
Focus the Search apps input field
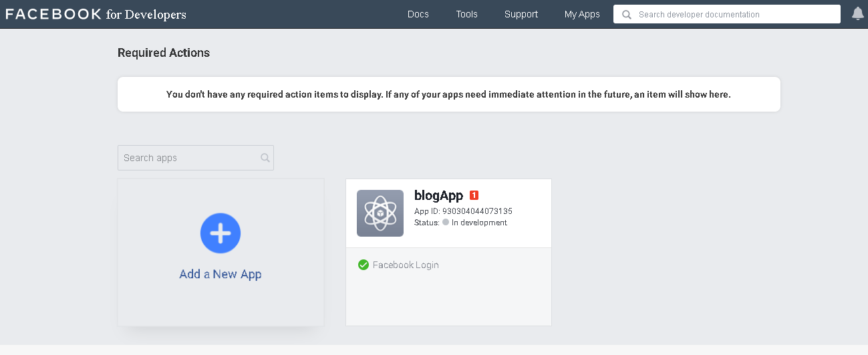point(196,158)
